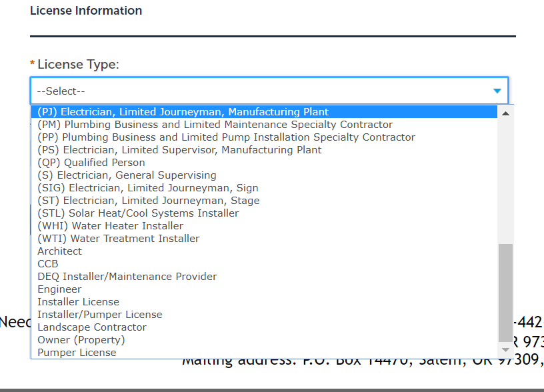The height and width of the screenshot is (392, 544).
Task: Pick (PS) Electrician, Limited Supervisor, Manufacturing Plant
Action: [x=180, y=150]
